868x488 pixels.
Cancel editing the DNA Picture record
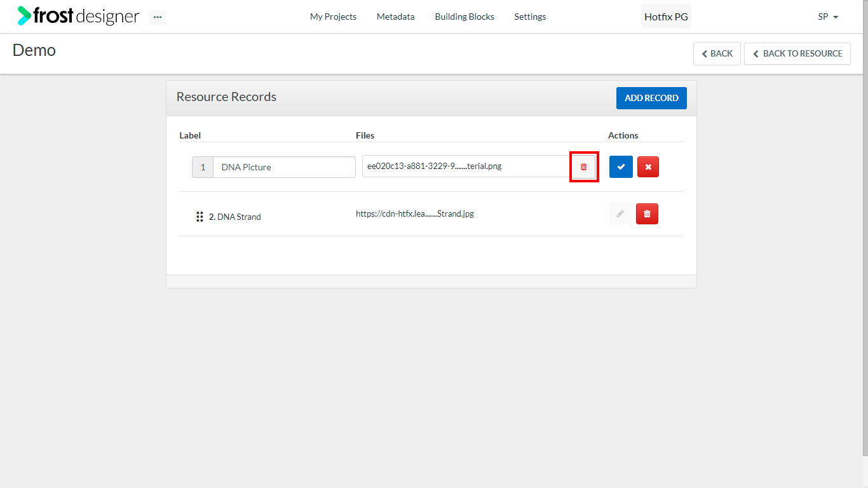pos(648,166)
